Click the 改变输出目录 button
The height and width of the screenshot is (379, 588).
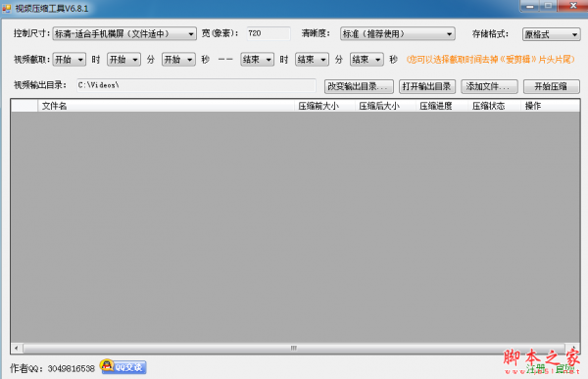(359, 86)
